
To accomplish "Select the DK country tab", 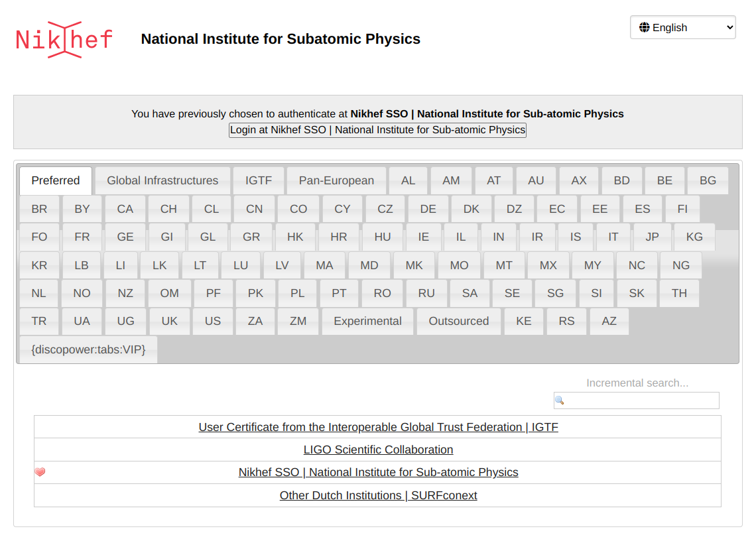I will tap(471, 210).
